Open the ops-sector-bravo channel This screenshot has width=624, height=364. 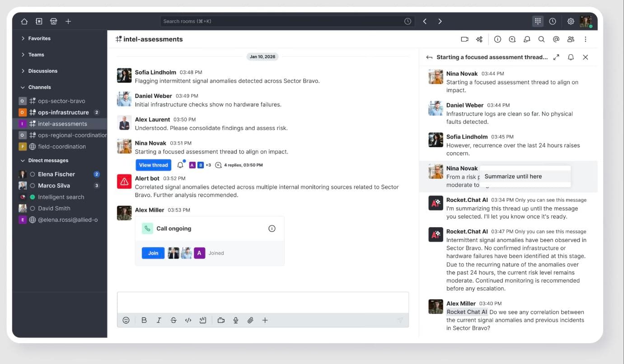click(x=60, y=101)
